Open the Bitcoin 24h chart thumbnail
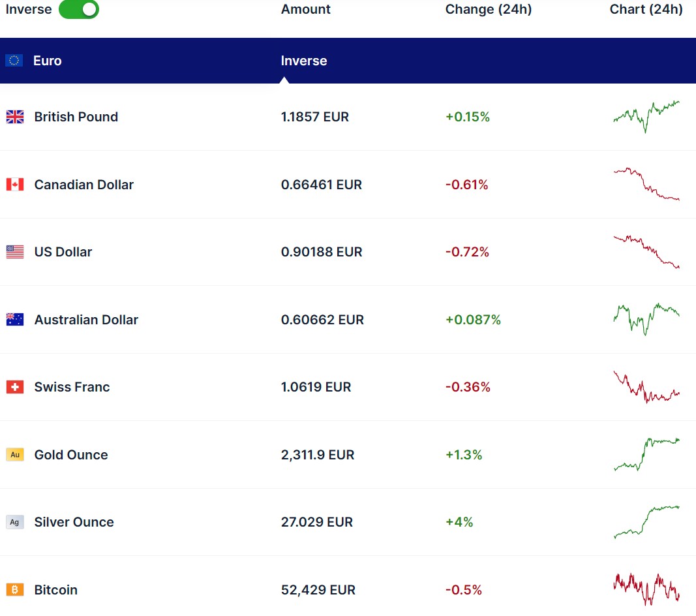This screenshot has height=616, width=696. click(x=646, y=589)
